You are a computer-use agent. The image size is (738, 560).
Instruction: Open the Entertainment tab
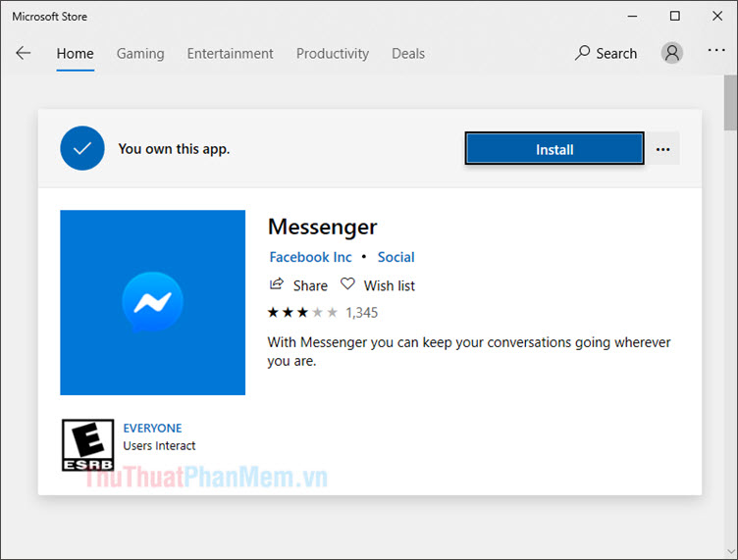click(231, 54)
